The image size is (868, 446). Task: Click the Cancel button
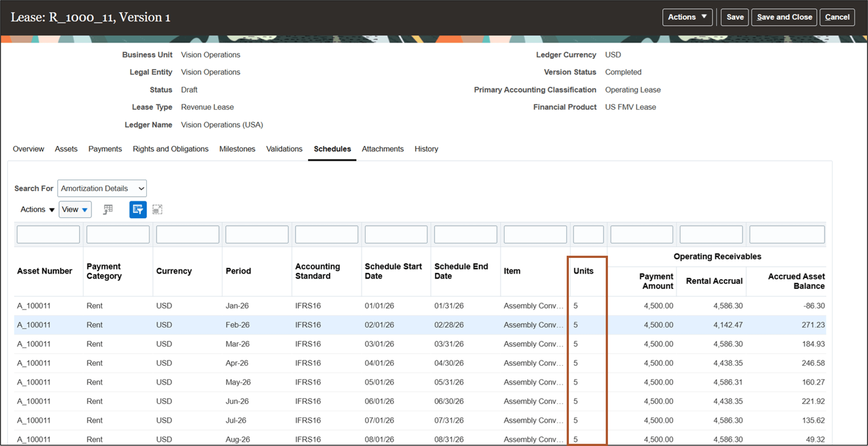pyautogui.click(x=837, y=17)
